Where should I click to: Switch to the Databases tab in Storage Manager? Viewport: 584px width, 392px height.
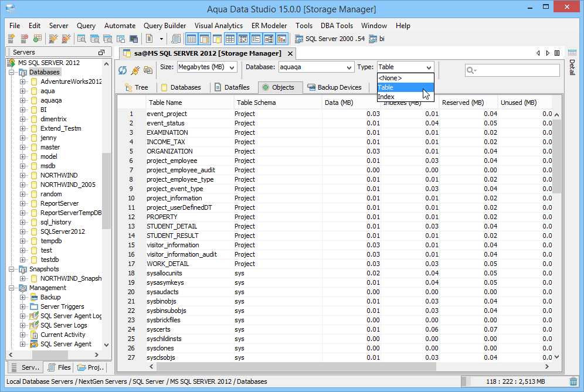pos(181,87)
